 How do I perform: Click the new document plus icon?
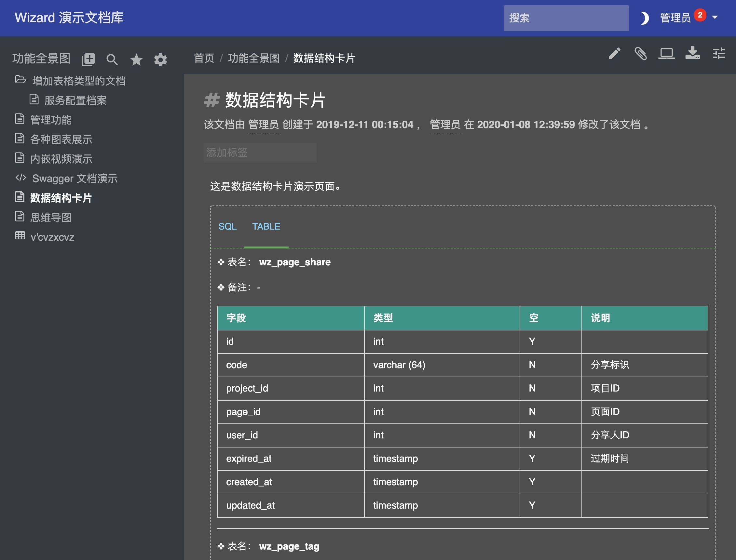(x=89, y=60)
